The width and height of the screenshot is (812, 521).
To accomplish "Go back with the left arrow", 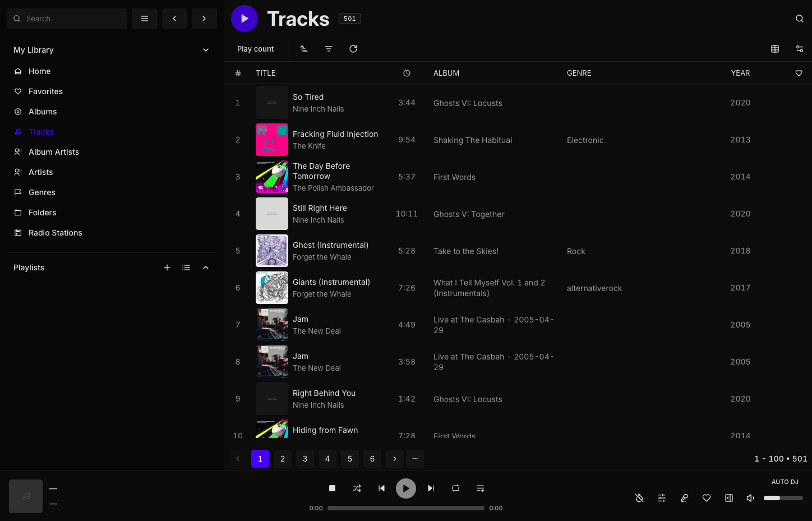I will (174, 19).
